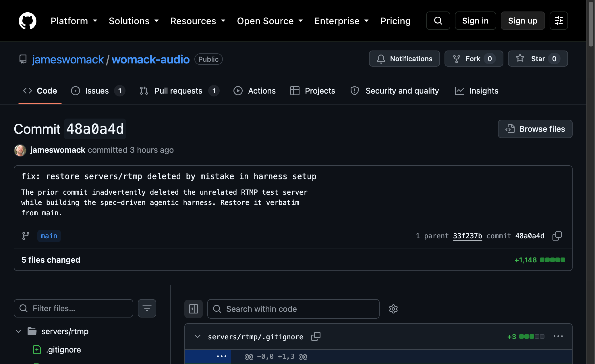Fork the womack-audio repository

click(x=474, y=59)
